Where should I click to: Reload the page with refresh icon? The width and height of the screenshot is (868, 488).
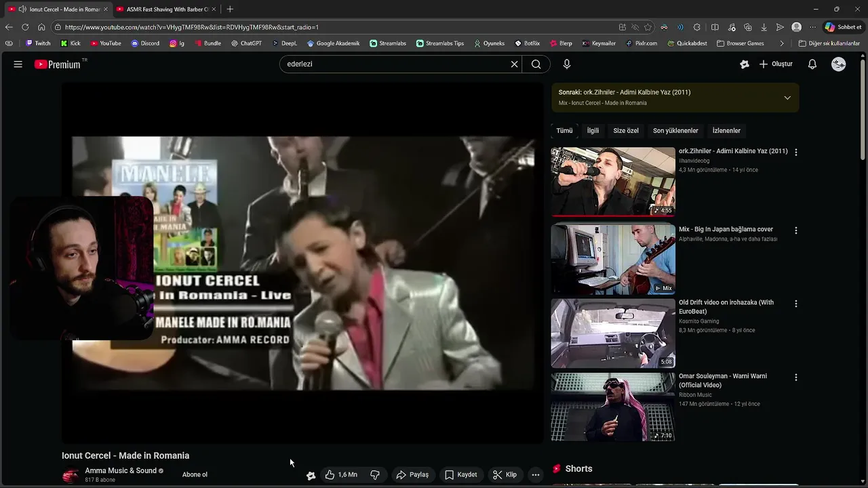pyautogui.click(x=25, y=27)
